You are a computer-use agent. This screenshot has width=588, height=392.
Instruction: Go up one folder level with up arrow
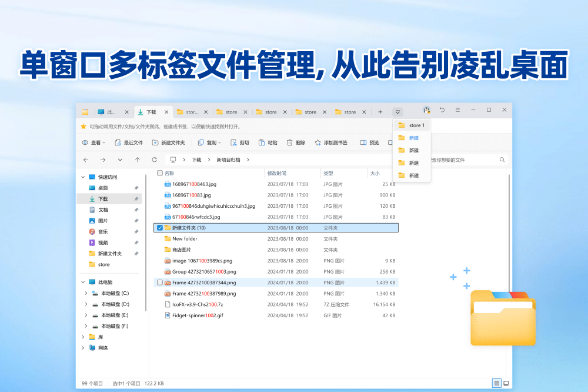(137, 160)
